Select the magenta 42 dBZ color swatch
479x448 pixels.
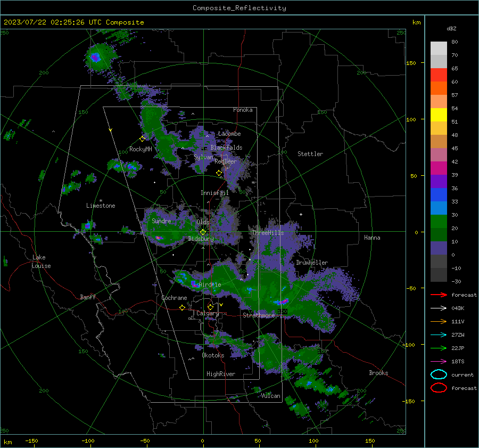(439, 168)
